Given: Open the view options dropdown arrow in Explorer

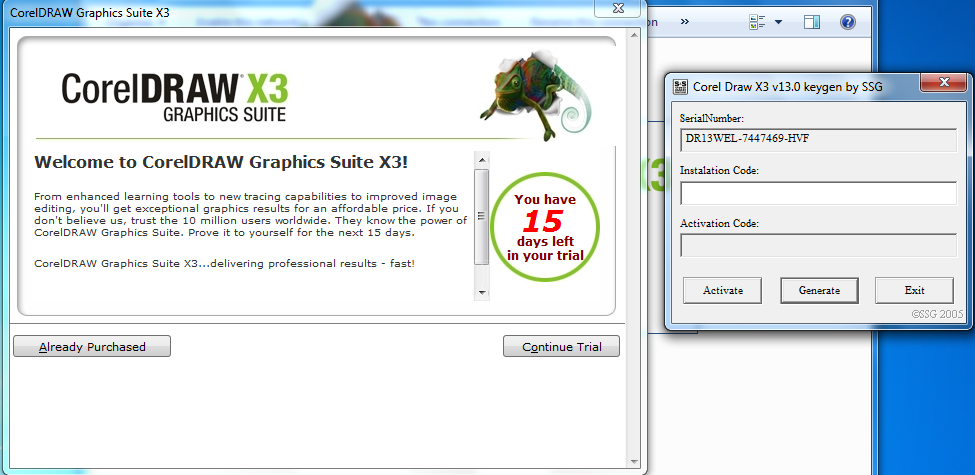Looking at the screenshot, I should [x=778, y=22].
